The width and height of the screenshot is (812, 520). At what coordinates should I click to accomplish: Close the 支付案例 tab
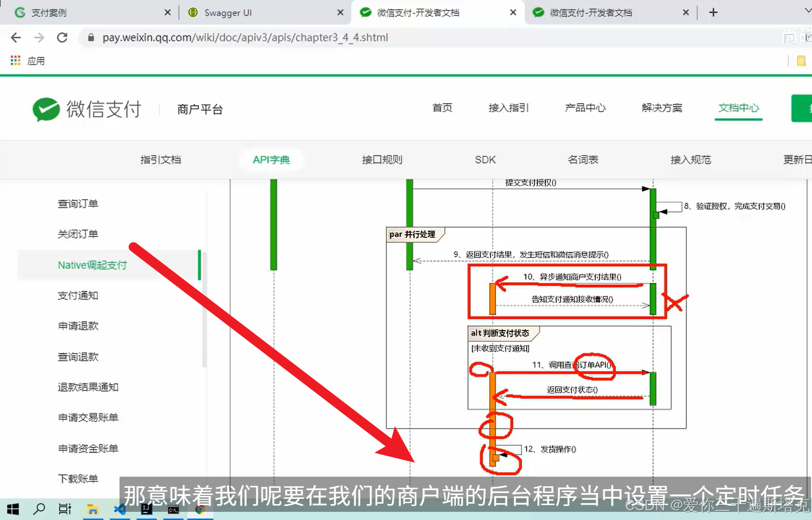(168, 13)
